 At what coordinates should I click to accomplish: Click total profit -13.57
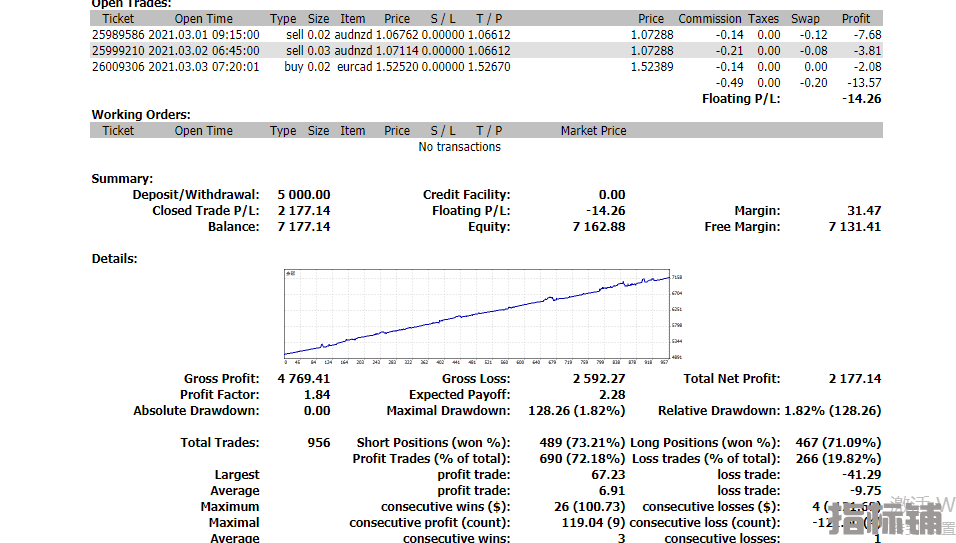tap(864, 82)
